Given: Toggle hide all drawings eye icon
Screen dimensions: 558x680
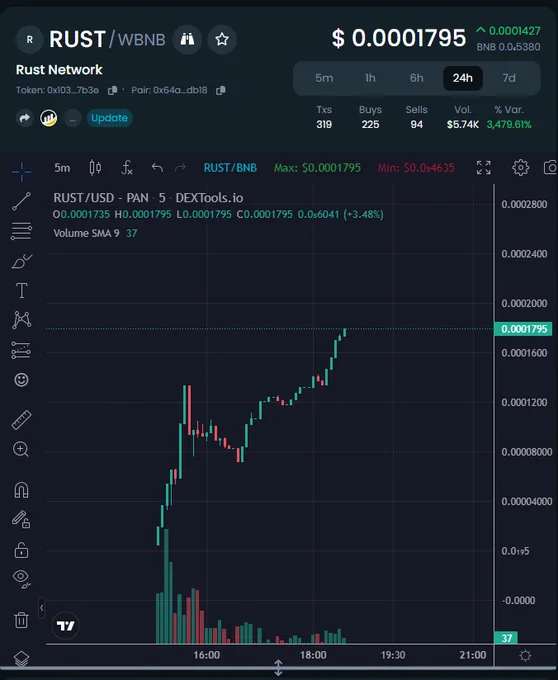Looking at the screenshot, I should point(21,579).
